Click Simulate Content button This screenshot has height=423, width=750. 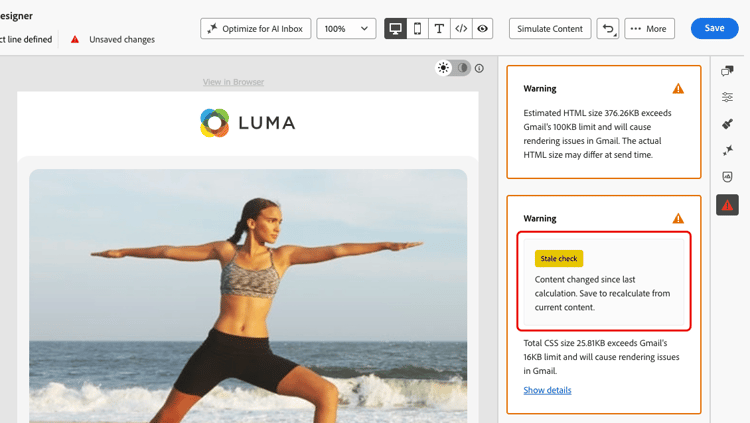[550, 29]
